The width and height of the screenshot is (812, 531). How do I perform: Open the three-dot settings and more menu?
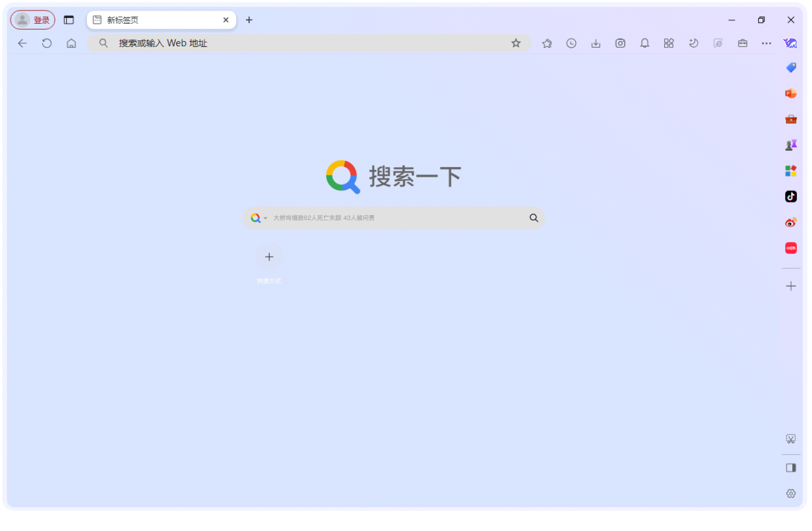pyautogui.click(x=767, y=43)
